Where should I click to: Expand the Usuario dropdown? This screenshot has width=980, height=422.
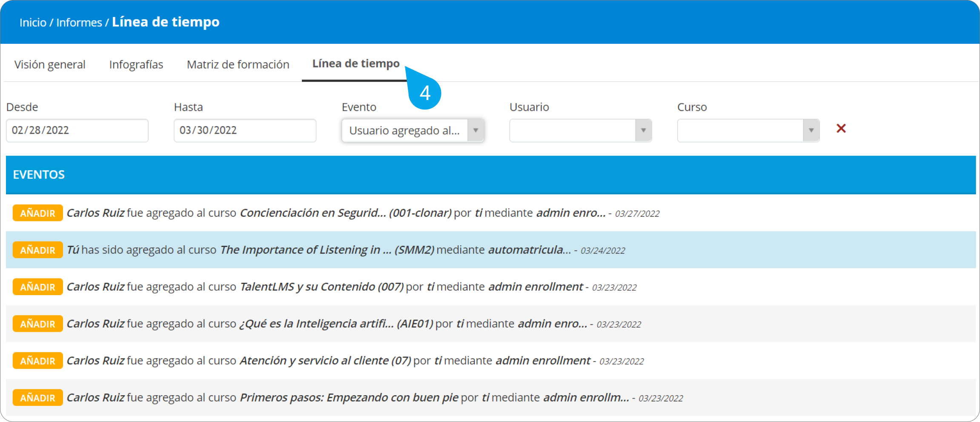[x=580, y=130]
